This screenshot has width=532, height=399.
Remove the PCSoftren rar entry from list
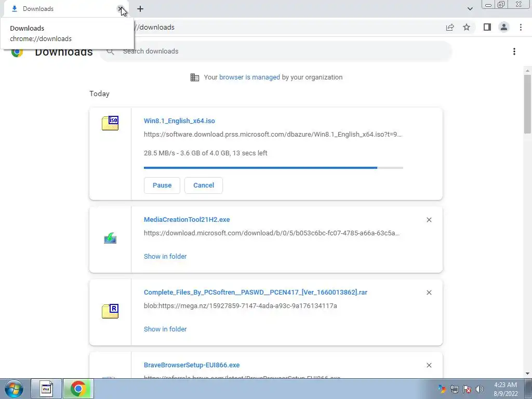(x=429, y=292)
